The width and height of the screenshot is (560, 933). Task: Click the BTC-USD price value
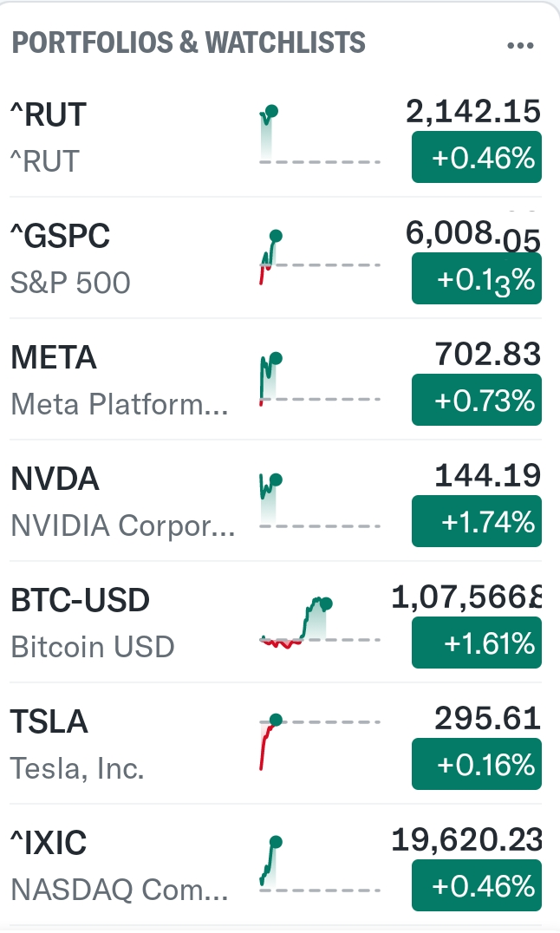(x=466, y=597)
